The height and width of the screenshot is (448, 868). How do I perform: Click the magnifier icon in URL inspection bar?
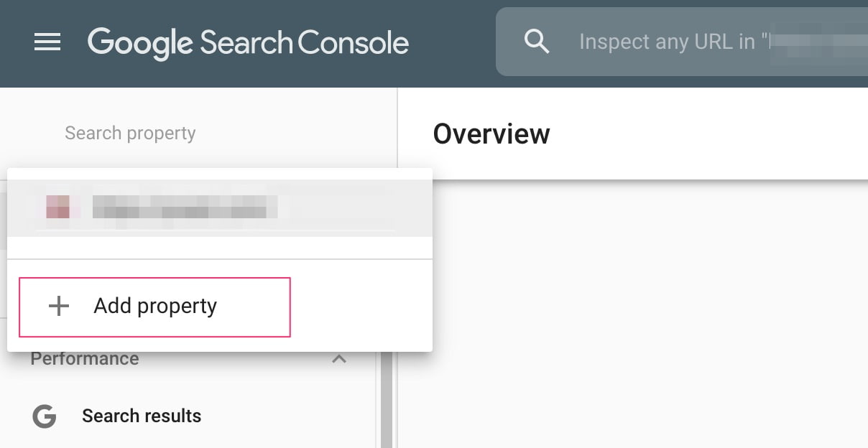536,42
